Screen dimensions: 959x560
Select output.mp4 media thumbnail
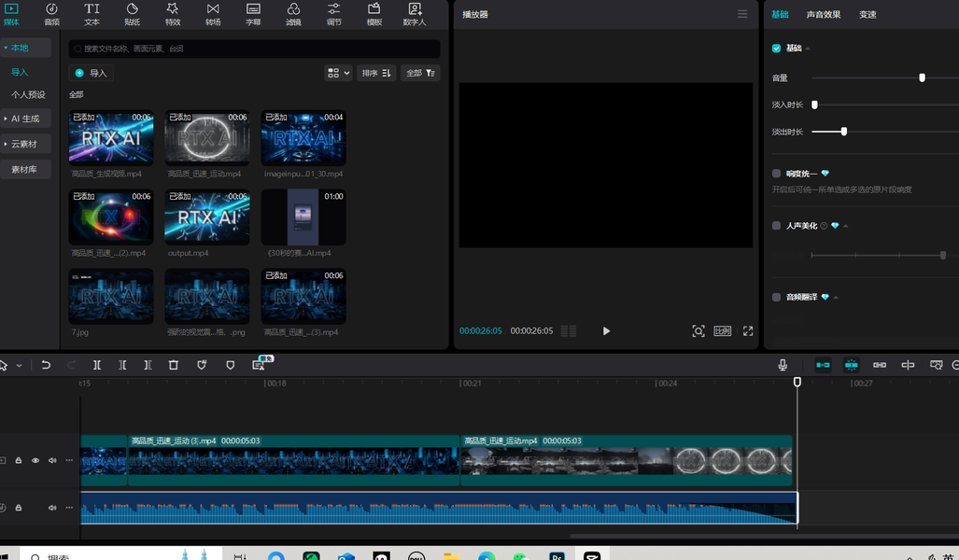tap(206, 217)
